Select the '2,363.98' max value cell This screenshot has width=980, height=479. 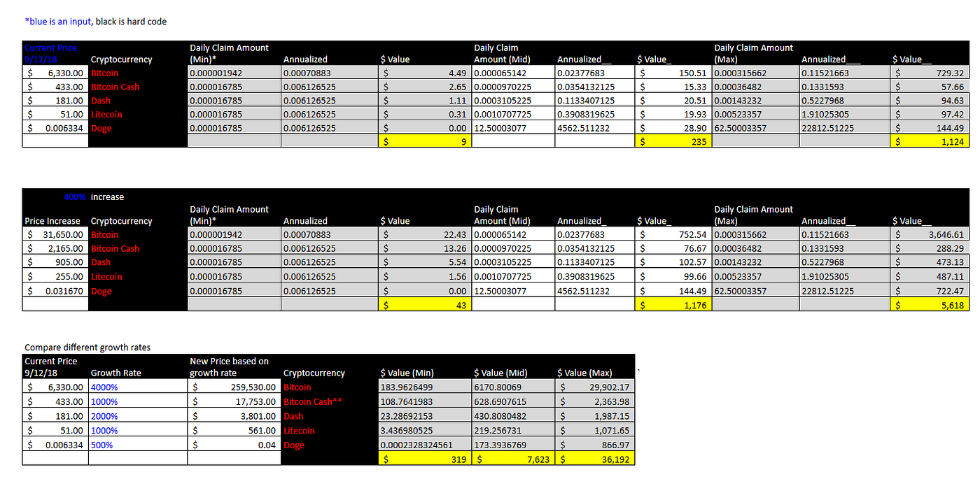click(x=596, y=401)
